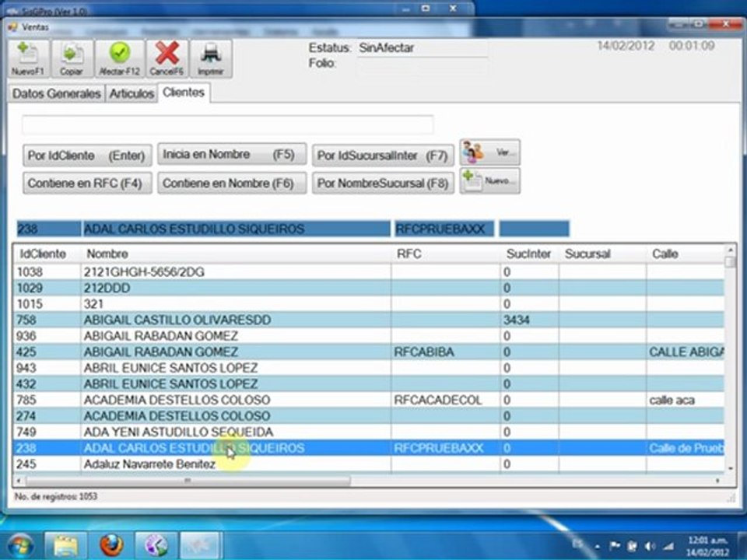Select ABRIL EUNICE SANTOS LOPEZ id 943
747x560 pixels.
(x=369, y=368)
